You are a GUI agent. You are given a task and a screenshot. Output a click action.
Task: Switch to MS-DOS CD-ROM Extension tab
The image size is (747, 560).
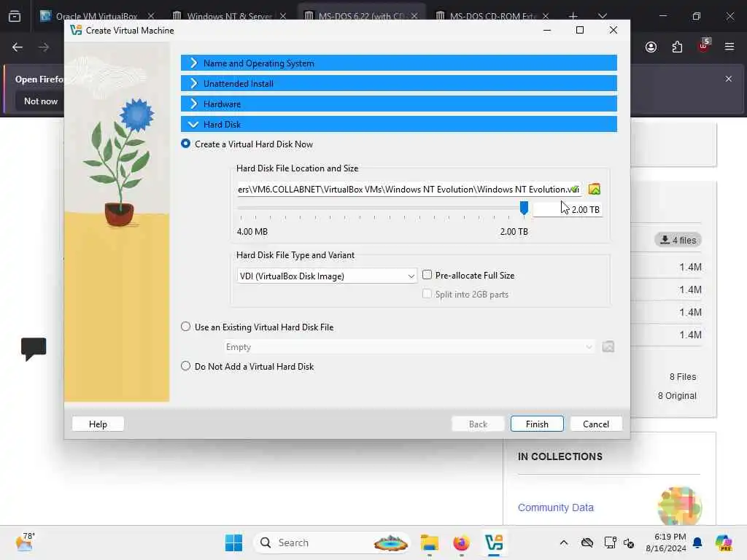tap(492, 16)
